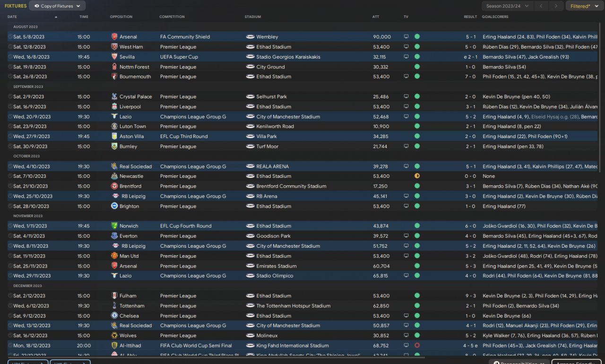Viewport: 605px width, 364px height.
Task: Click the Everton club crest
Action: (x=114, y=236)
